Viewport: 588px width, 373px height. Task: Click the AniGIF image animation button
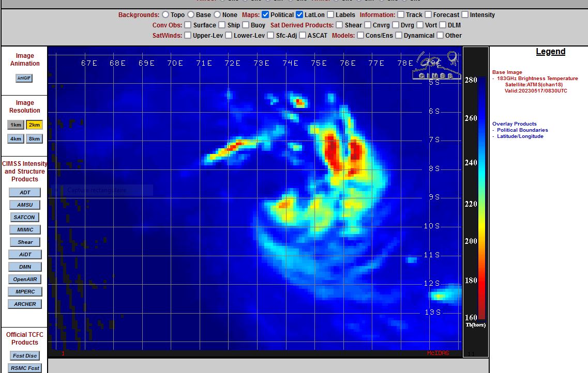(x=24, y=78)
